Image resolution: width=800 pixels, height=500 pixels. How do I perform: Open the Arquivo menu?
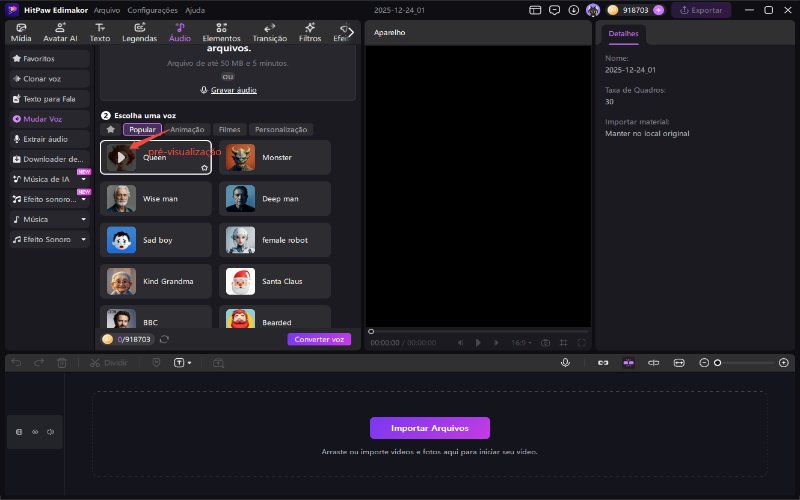tap(107, 10)
